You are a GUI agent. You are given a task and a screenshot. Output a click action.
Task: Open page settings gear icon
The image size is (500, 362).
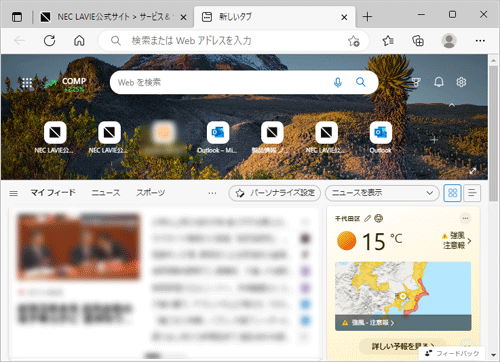pyautogui.click(x=461, y=82)
